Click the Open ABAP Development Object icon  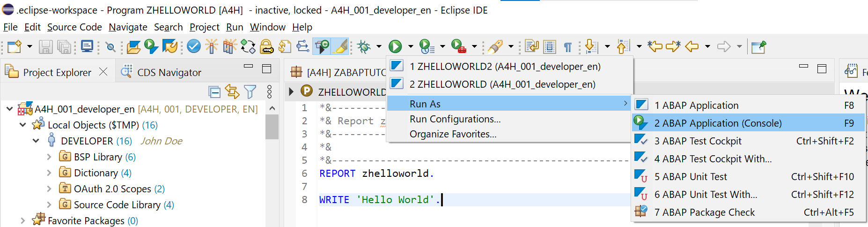pyautogui.click(x=133, y=46)
